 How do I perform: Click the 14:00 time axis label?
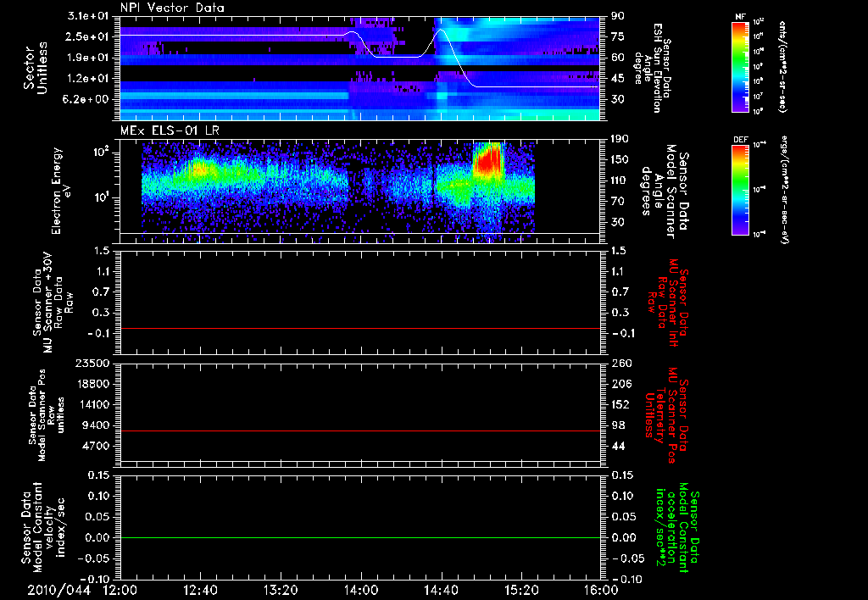[360, 590]
